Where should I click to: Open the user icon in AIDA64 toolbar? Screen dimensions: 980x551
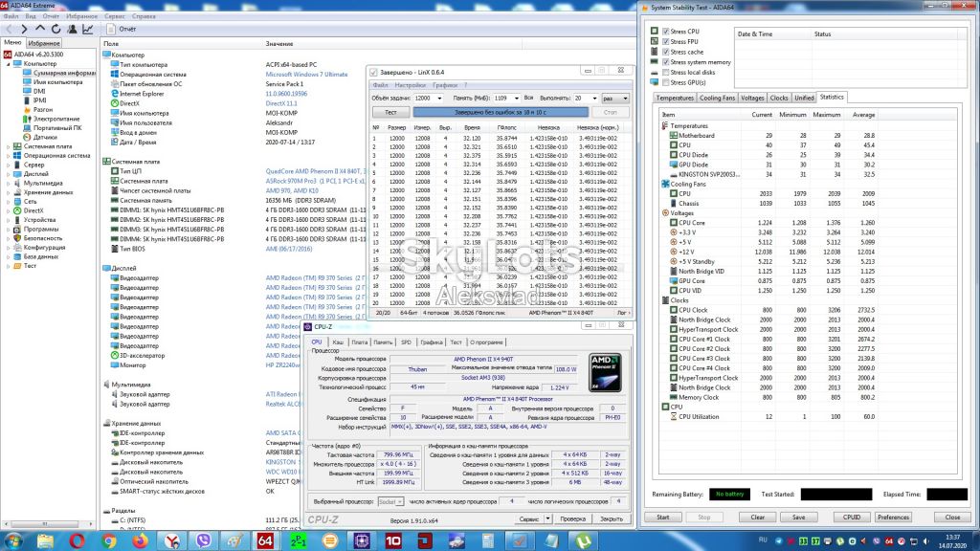[73, 29]
